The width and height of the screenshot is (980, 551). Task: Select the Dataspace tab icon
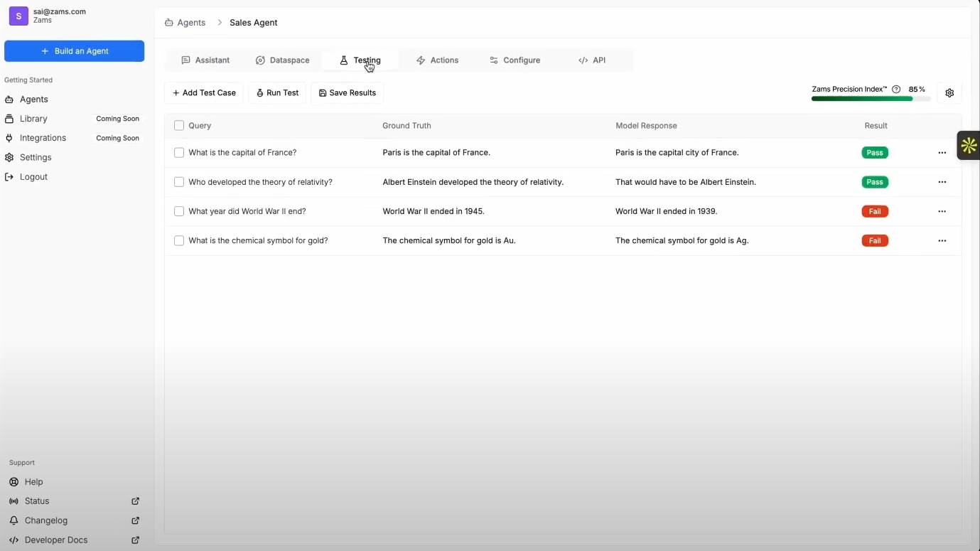coord(261,60)
